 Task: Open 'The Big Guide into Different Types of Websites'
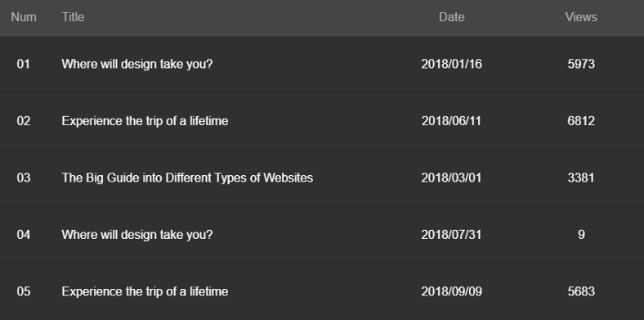pos(187,178)
